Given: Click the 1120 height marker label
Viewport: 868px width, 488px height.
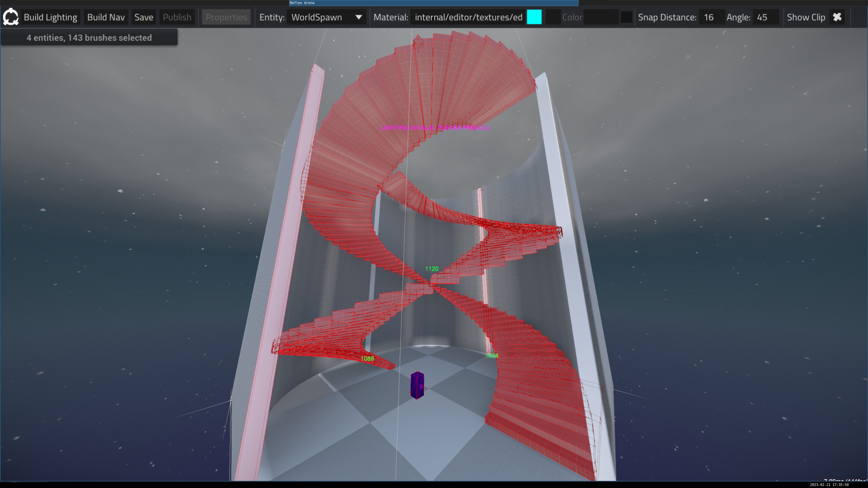Looking at the screenshot, I should click(432, 269).
